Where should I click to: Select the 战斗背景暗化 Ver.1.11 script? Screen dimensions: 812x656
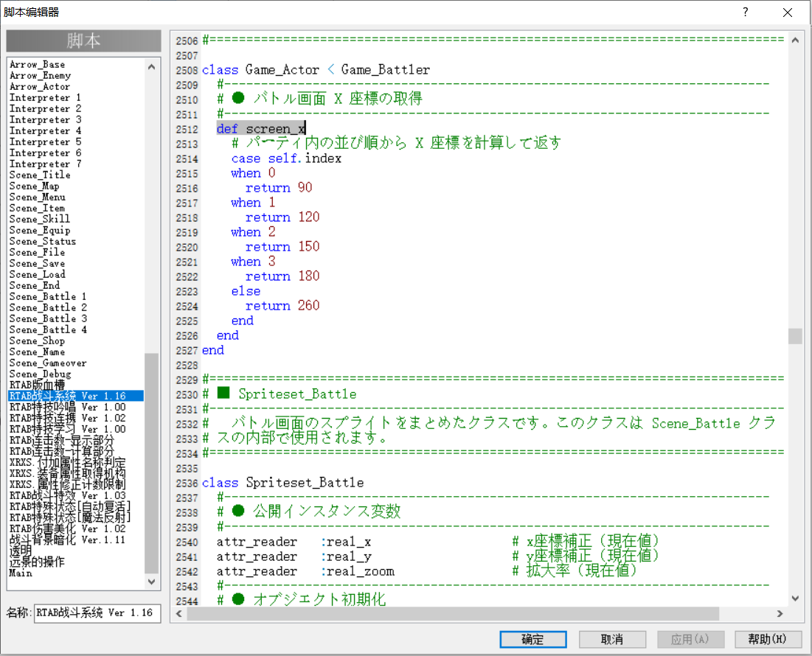tap(76, 540)
